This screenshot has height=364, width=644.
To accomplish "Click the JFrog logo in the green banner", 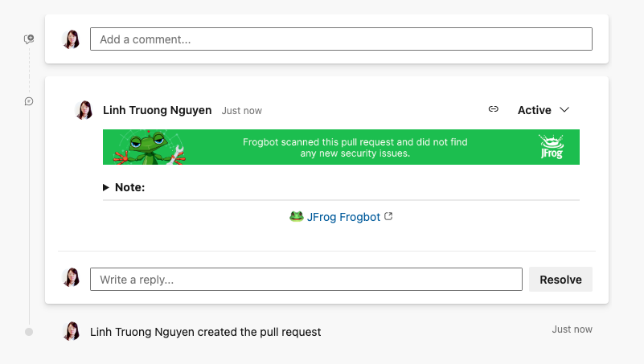I will click(x=551, y=147).
